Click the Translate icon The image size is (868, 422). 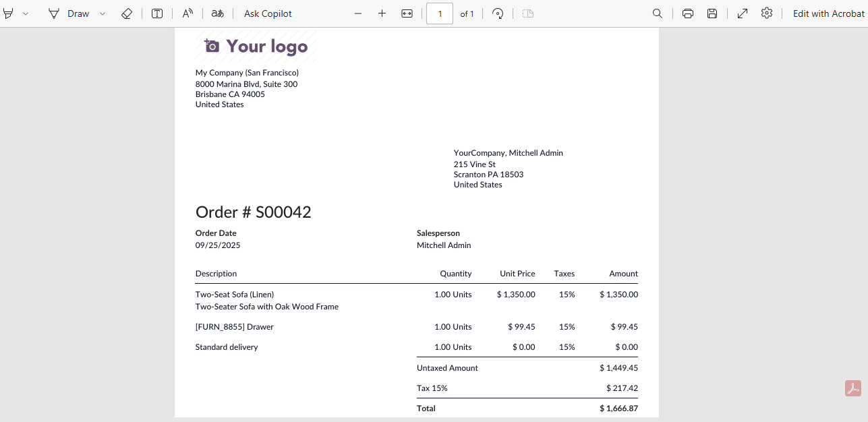[x=217, y=13]
